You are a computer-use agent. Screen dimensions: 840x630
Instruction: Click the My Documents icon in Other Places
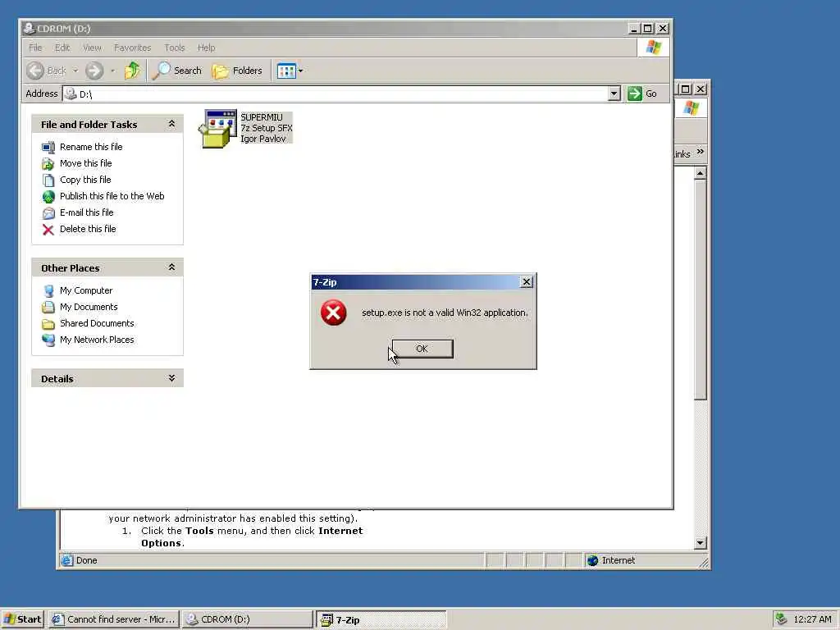click(48, 308)
